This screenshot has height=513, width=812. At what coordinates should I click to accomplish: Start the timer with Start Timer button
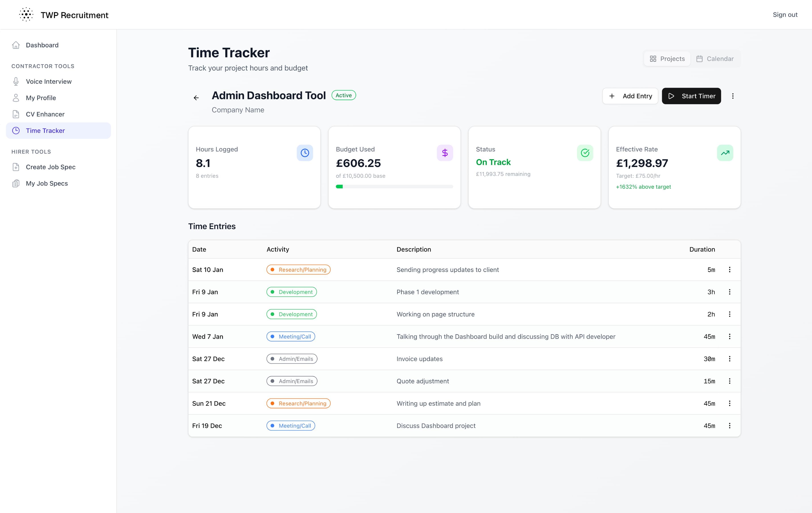(x=691, y=96)
